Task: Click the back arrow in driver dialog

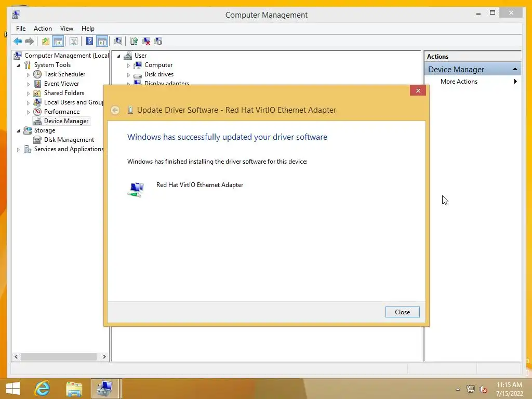Action: tap(115, 110)
